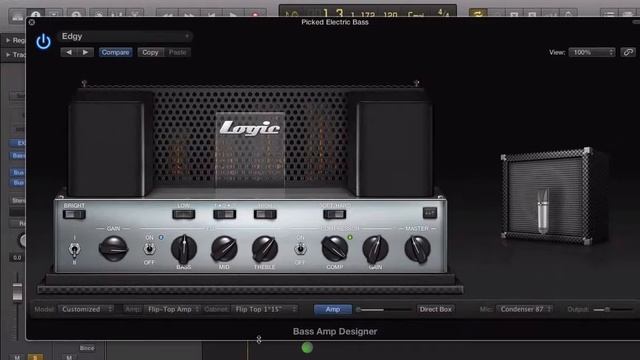
Task: Click the link icon beside View
Action: point(628,52)
